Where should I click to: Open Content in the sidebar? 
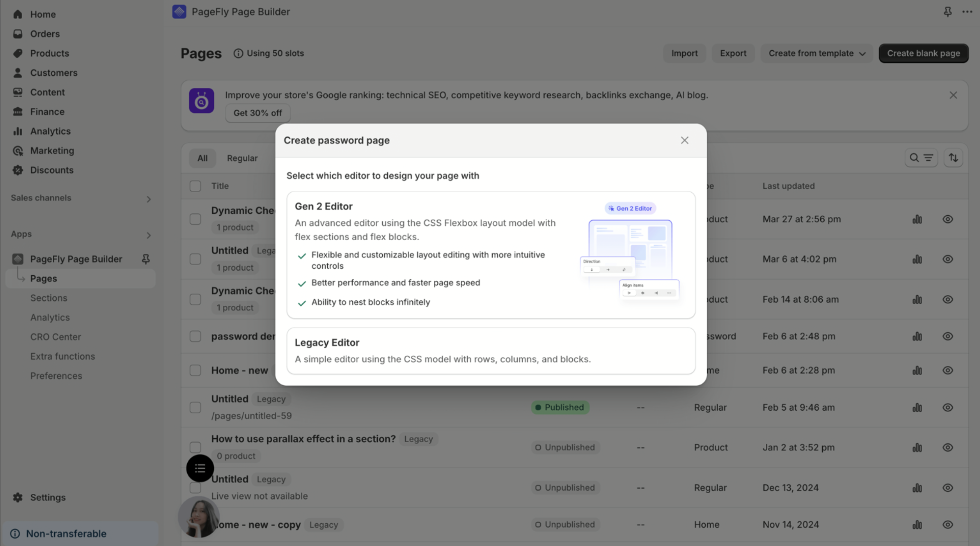(47, 92)
